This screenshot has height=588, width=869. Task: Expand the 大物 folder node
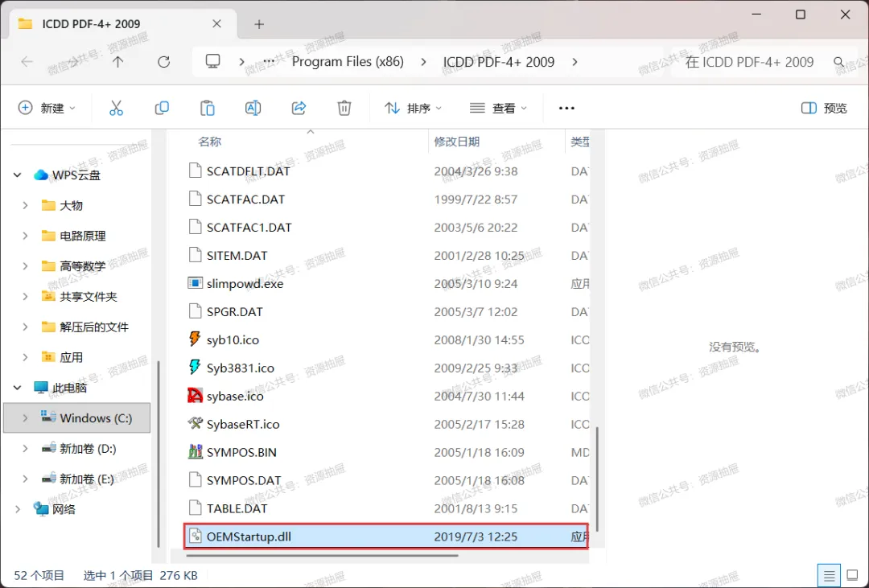[x=25, y=206]
